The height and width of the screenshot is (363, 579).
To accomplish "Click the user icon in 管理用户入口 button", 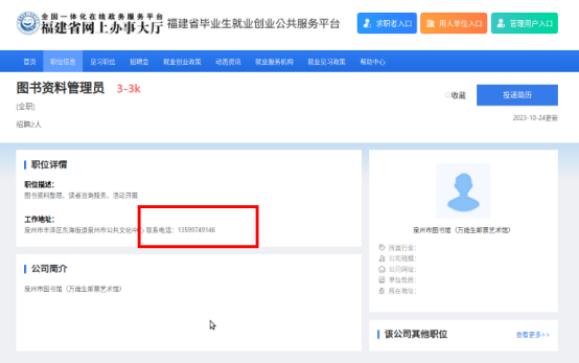I will tap(501, 23).
